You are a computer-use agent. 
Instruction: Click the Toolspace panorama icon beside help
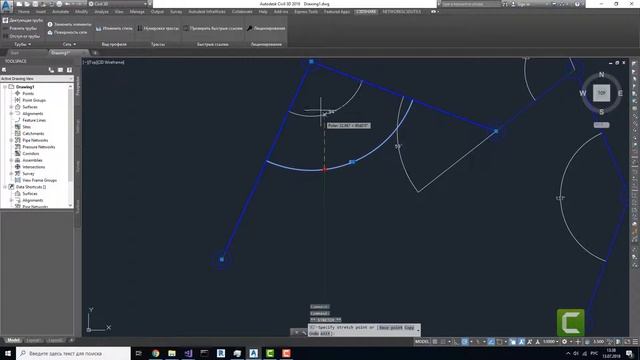(60, 70)
